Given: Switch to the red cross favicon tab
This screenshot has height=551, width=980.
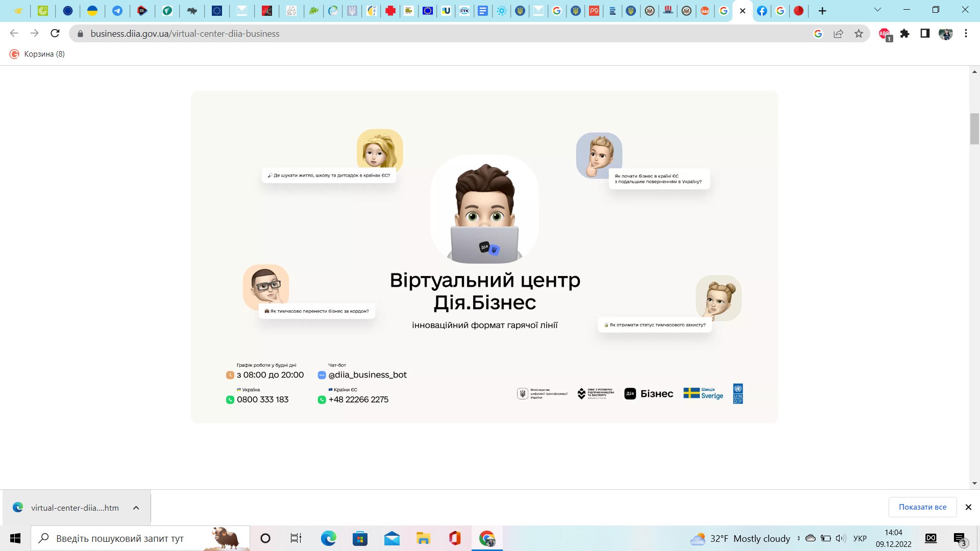Looking at the screenshot, I should [390, 11].
